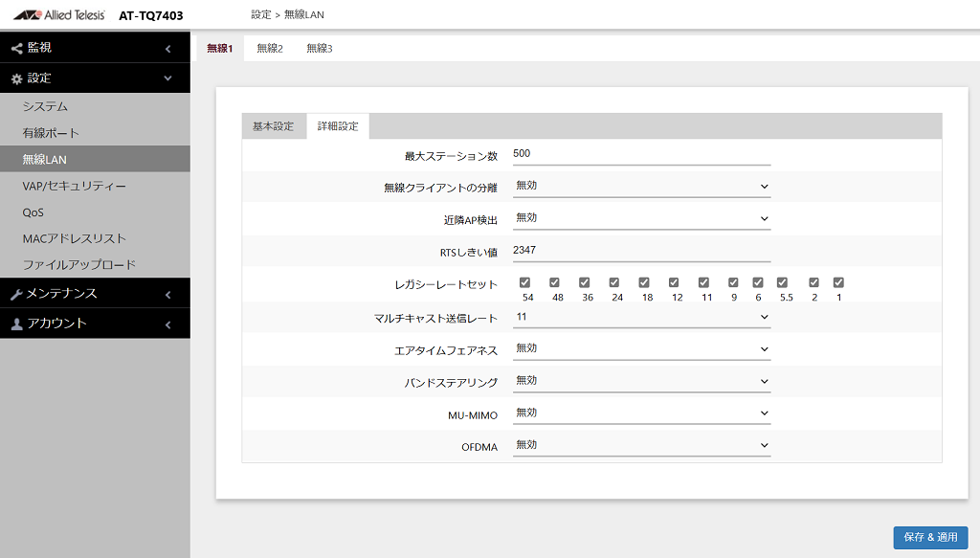Uncheck the 5.5 legacy rate checkbox
980x558 pixels.
tap(783, 282)
